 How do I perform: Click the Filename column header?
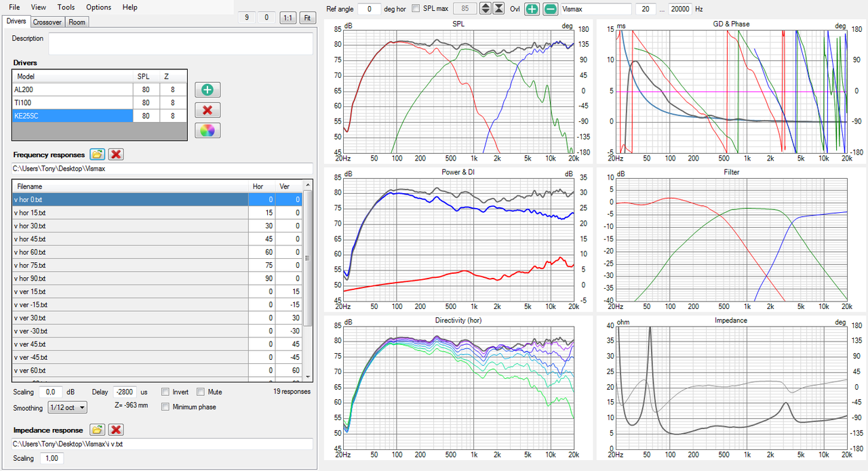pos(130,186)
